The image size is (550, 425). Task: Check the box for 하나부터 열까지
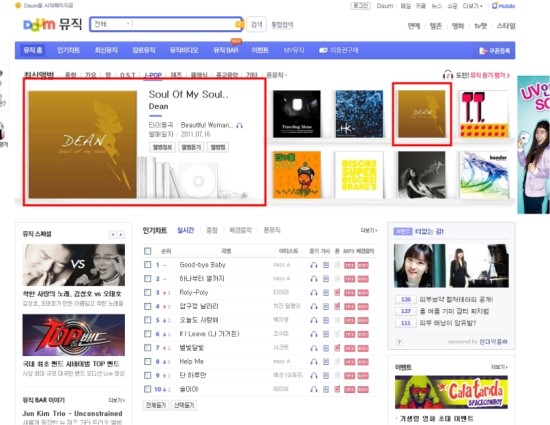pyautogui.click(x=148, y=279)
